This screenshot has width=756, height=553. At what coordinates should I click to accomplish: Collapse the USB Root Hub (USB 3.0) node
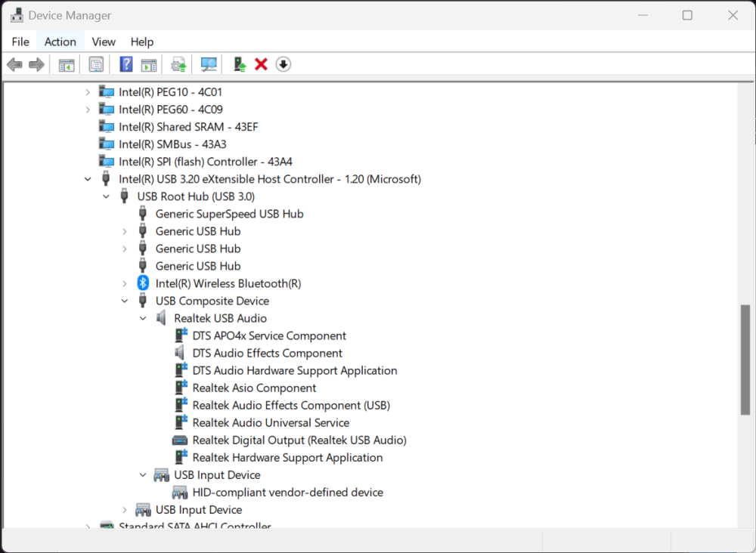pos(106,196)
